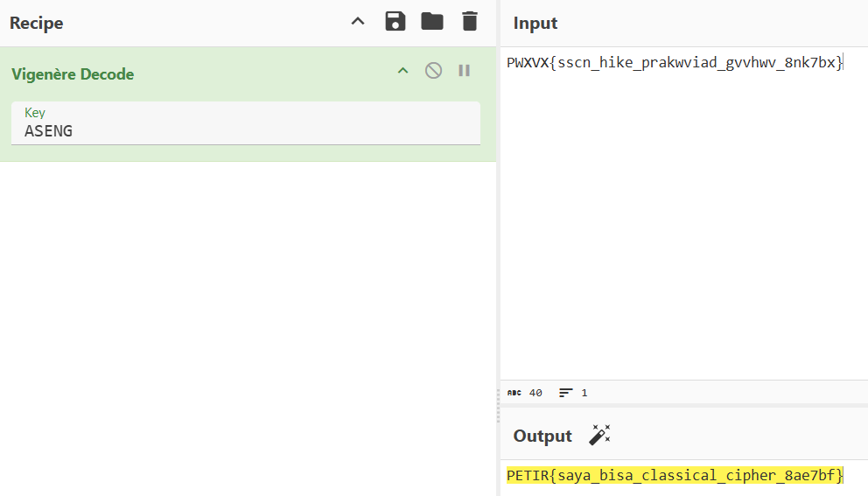Select the Vigenère Decode operation title
868x496 pixels.
73,74
